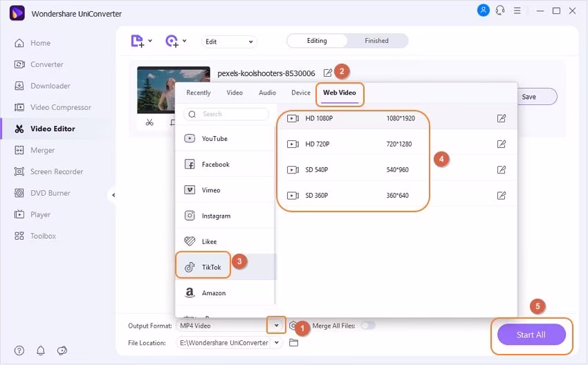Open Video Compressor
This screenshot has height=365, width=588.
tap(53, 107)
